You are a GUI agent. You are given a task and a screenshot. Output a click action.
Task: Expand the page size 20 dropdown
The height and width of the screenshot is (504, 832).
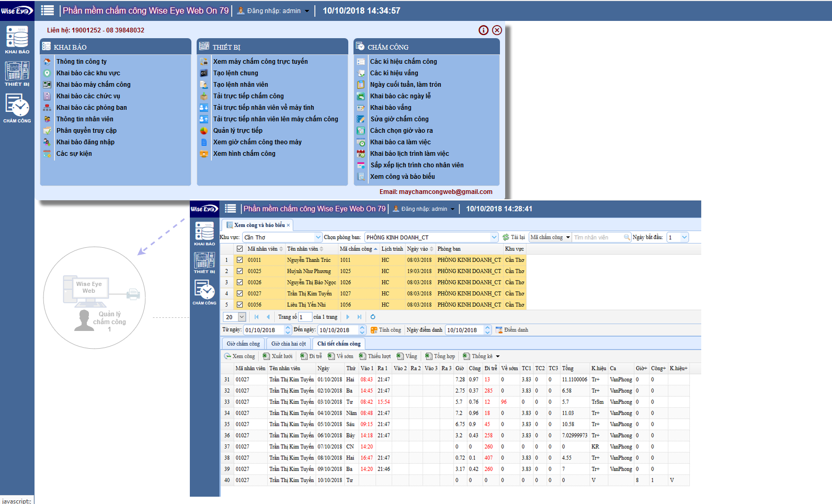[x=242, y=317]
